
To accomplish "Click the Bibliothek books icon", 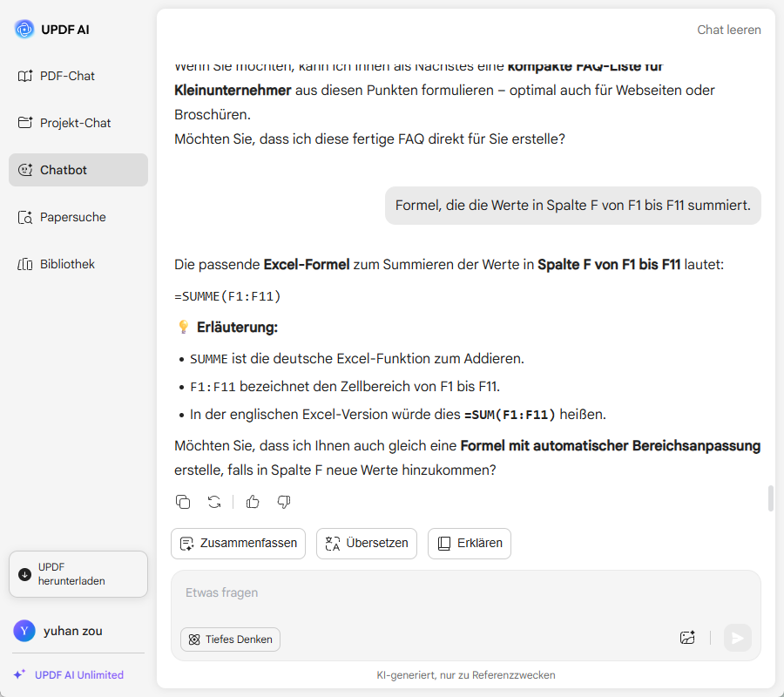I will 25,264.
